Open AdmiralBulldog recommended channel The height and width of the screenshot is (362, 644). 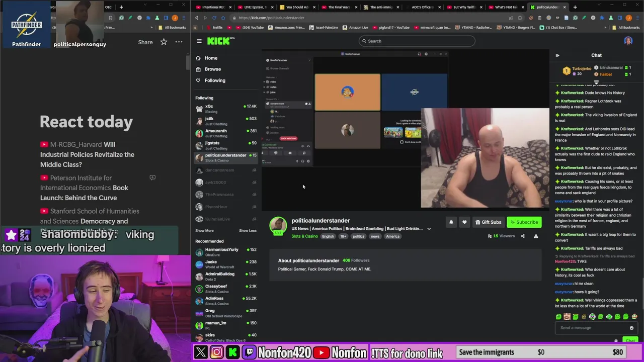coord(226,276)
